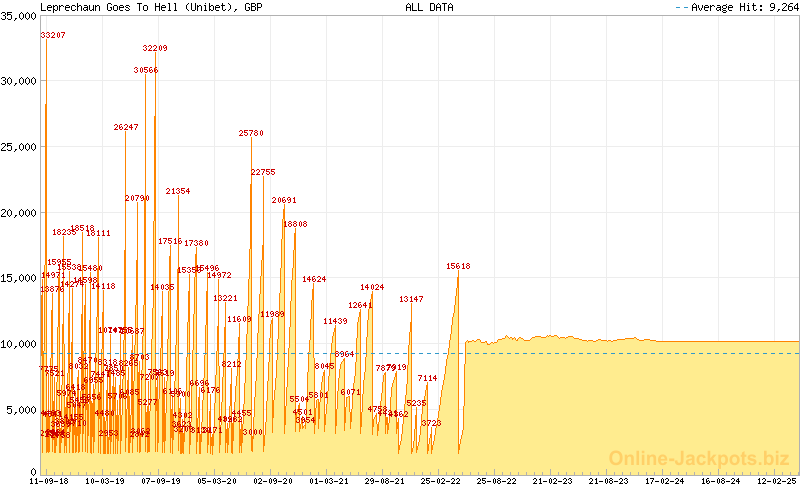Click the 11-09-18 date on x-axis

point(49,481)
